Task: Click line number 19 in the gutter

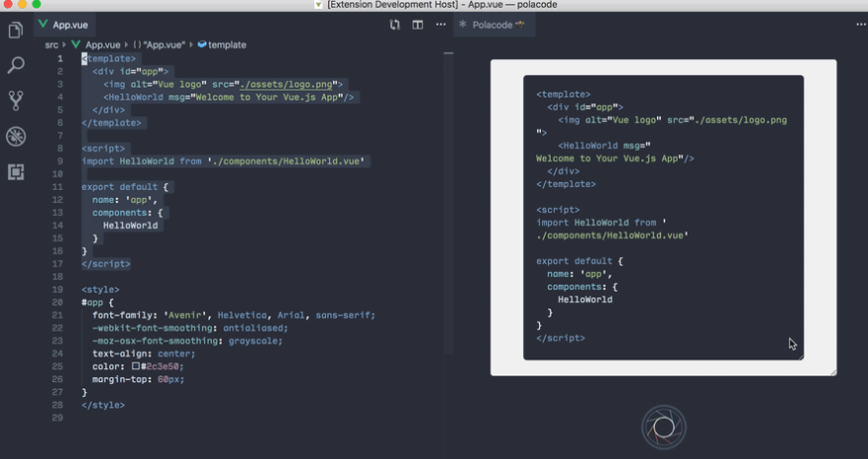Action: 60,290
